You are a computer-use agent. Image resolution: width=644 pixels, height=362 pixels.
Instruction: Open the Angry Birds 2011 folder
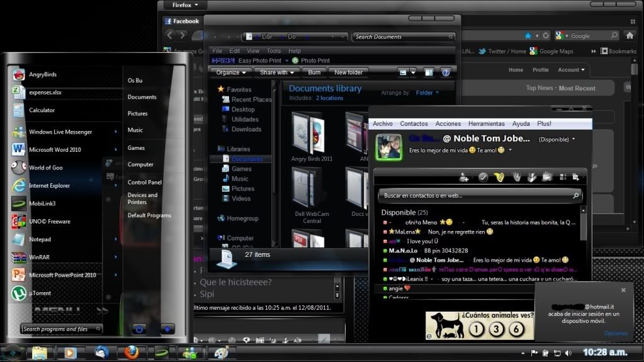312,138
